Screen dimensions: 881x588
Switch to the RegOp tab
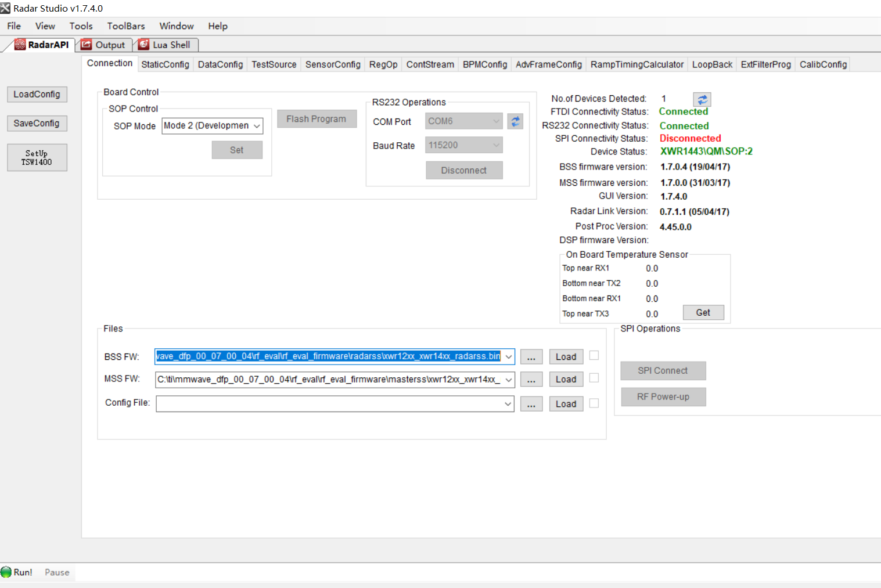click(x=383, y=64)
